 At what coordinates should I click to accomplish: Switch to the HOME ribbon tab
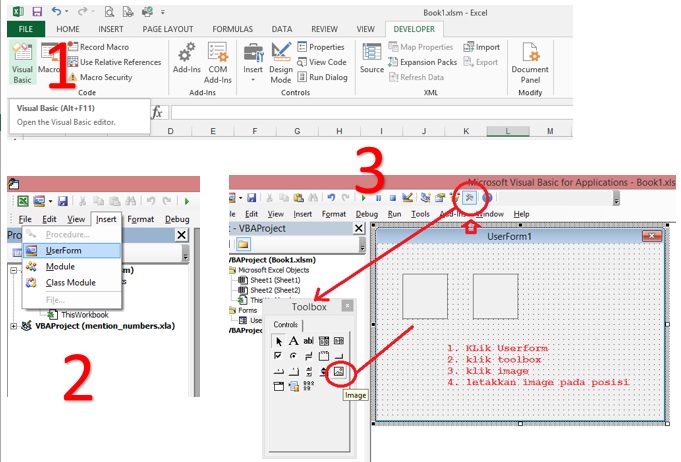[x=68, y=29]
